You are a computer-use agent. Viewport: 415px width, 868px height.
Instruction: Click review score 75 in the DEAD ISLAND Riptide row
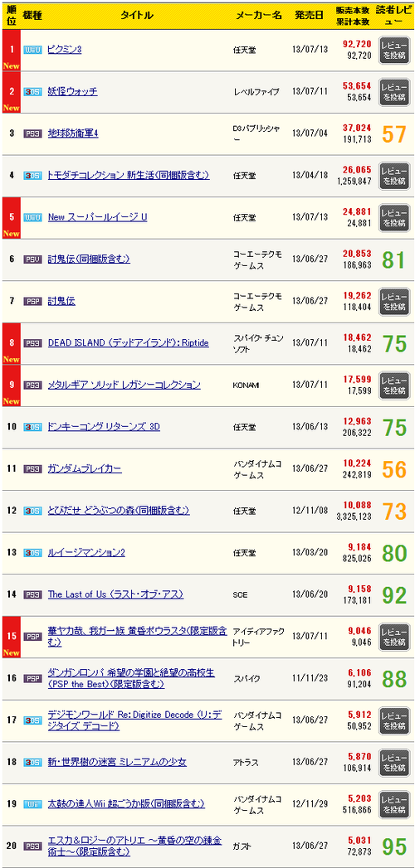[x=394, y=344]
